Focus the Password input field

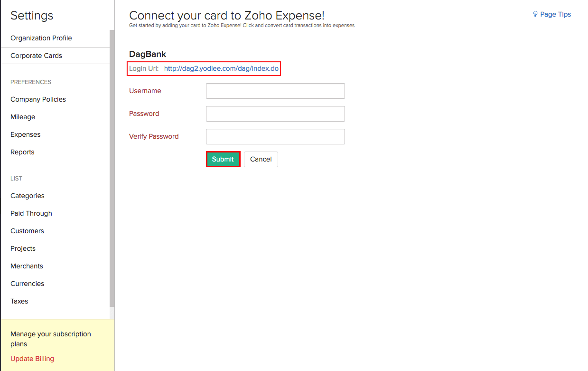pyautogui.click(x=275, y=114)
